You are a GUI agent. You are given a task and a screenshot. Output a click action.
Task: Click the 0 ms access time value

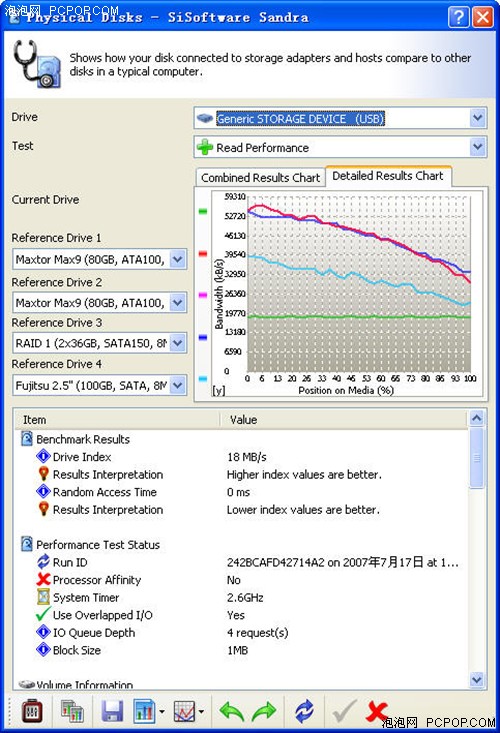pos(238,492)
